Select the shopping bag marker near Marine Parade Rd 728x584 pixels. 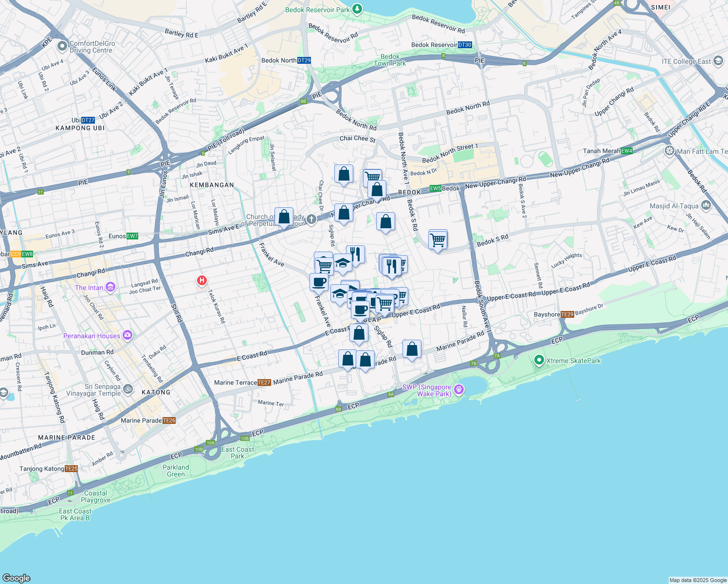[412, 348]
